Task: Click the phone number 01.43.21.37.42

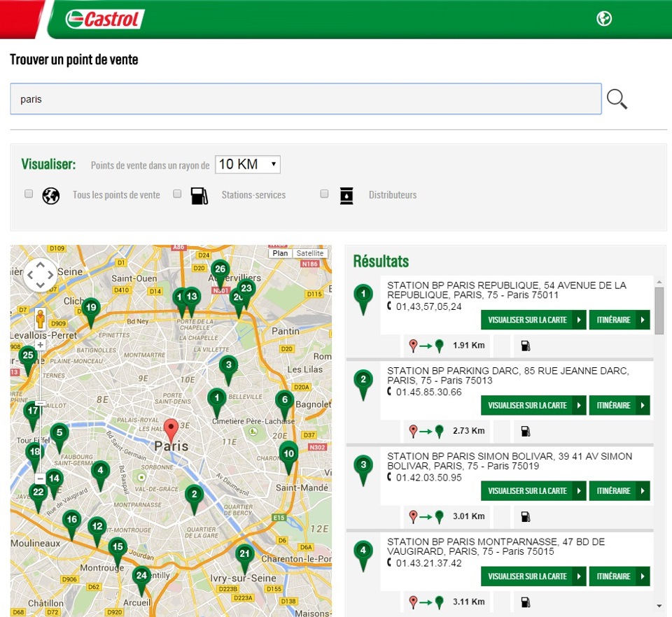Action: 428,563
